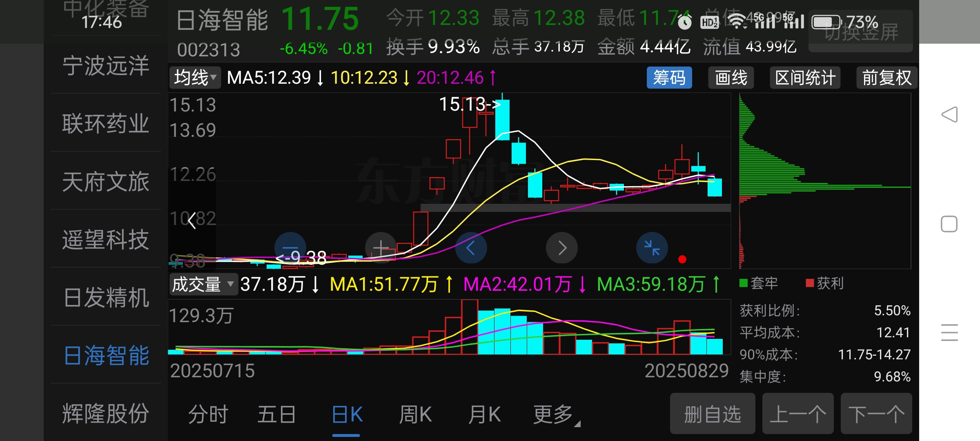The image size is (980, 441).
Task: Toggle the 筹码 chip distribution panel
Action: coord(669,78)
